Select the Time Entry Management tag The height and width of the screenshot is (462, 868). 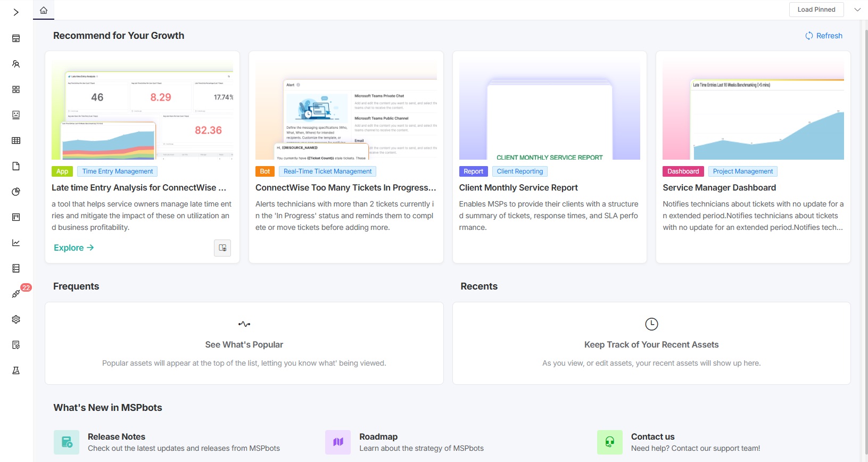118,171
